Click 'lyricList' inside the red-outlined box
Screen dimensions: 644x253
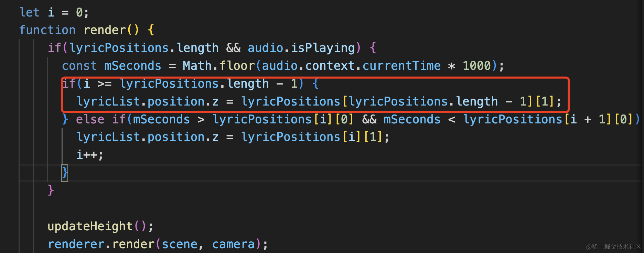coord(108,101)
